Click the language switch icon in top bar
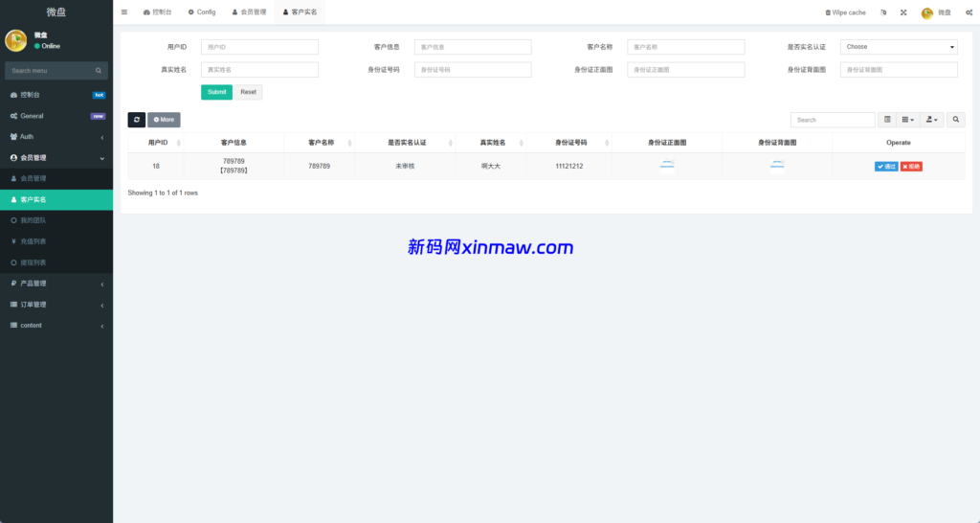The image size is (980, 523). (883, 12)
